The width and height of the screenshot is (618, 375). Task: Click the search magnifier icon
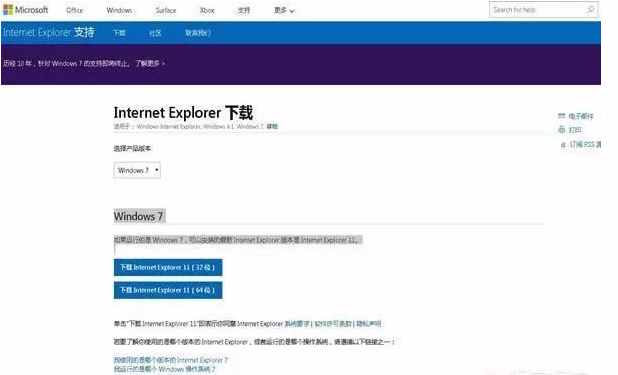590,9
